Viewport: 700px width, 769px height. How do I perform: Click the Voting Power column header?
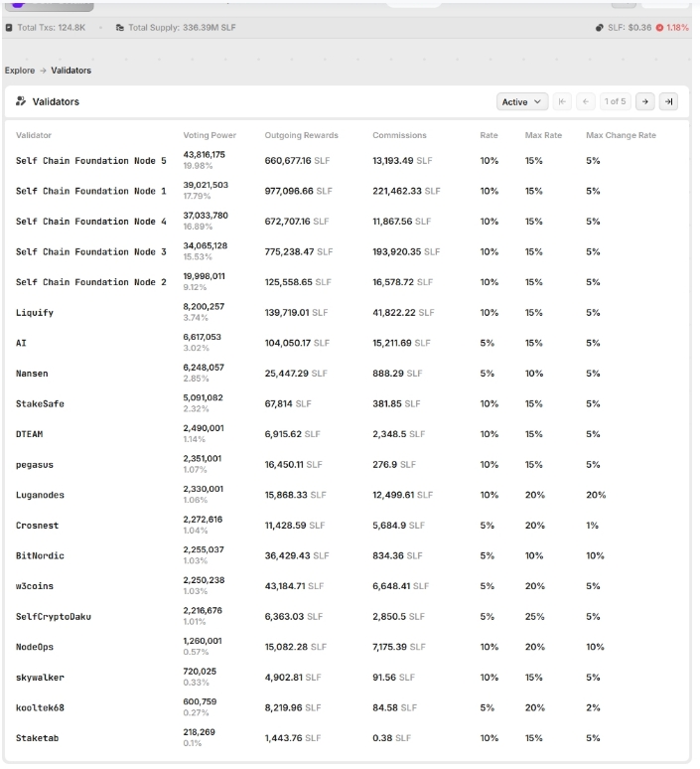[210, 135]
